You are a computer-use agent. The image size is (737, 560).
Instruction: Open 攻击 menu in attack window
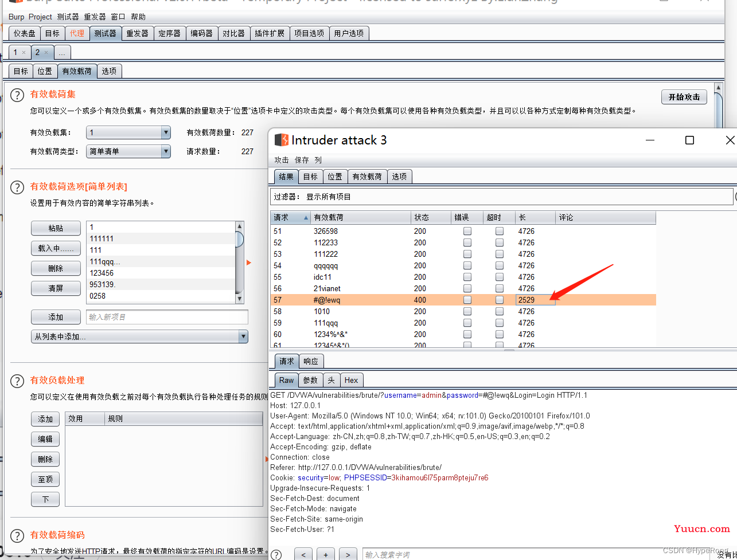282,160
